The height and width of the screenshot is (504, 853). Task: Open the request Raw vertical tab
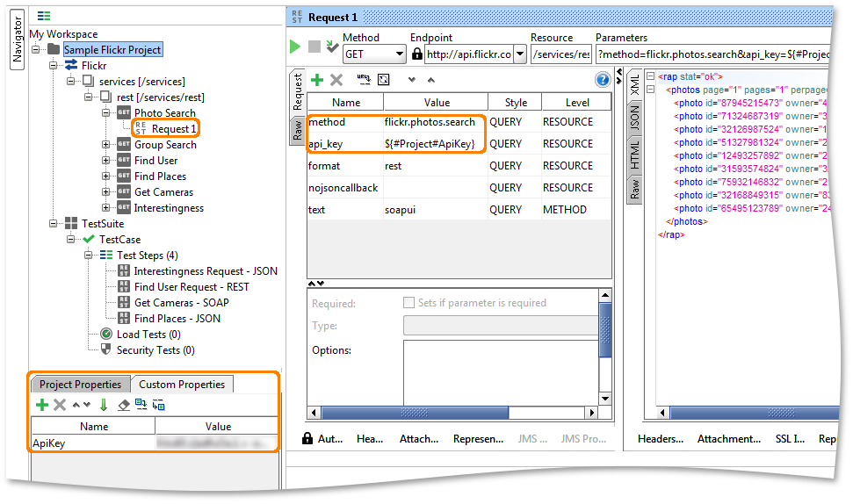click(x=297, y=131)
